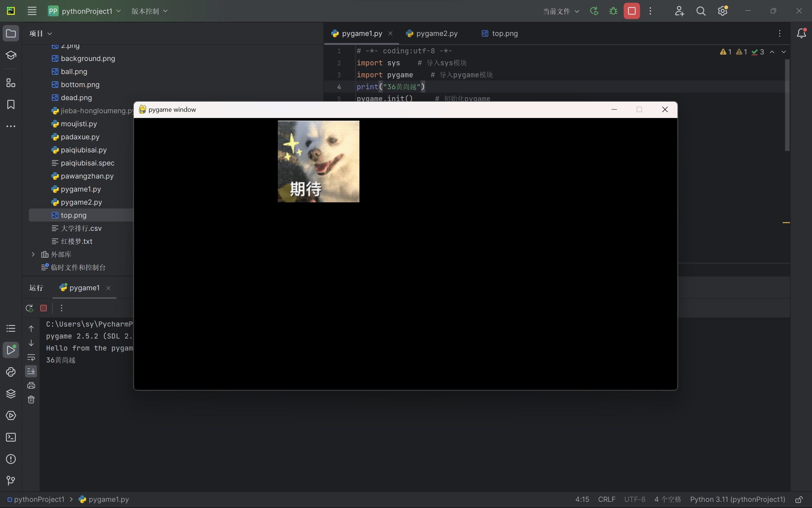Open the Python Console tool window
The height and width of the screenshot is (508, 812).
(11, 372)
